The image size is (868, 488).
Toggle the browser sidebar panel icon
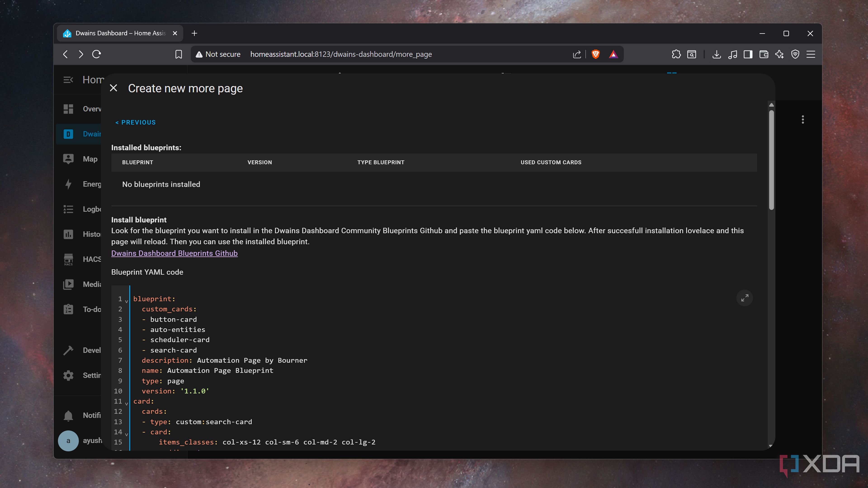pyautogui.click(x=748, y=54)
